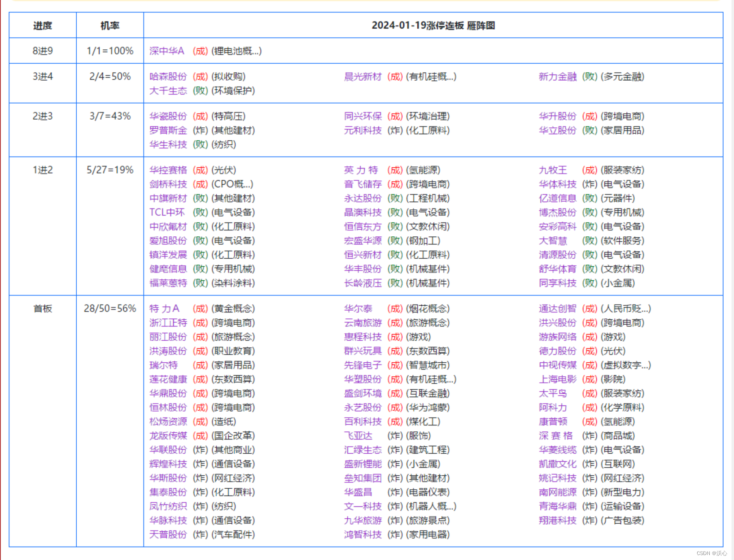Select 九华旅游 stock link
This screenshot has width=734, height=560.
pyautogui.click(x=363, y=521)
